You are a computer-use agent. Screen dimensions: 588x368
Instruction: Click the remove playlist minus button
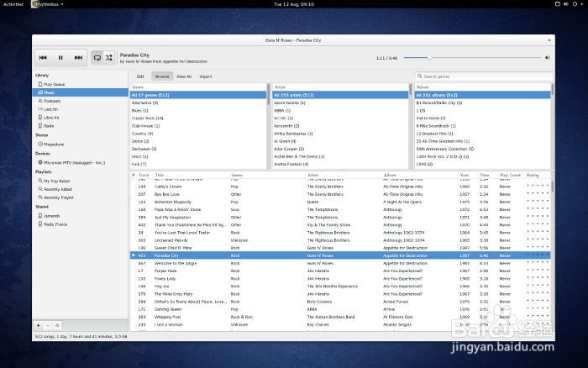(x=48, y=325)
